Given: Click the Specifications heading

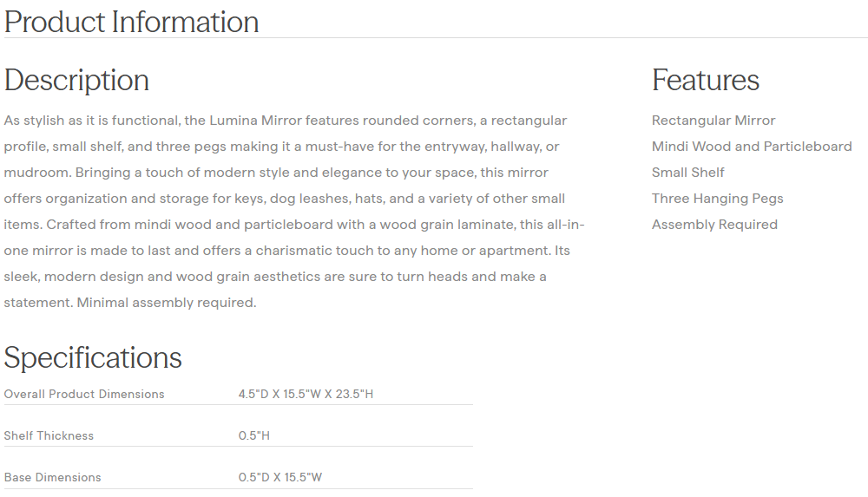Looking at the screenshot, I should 93,357.
